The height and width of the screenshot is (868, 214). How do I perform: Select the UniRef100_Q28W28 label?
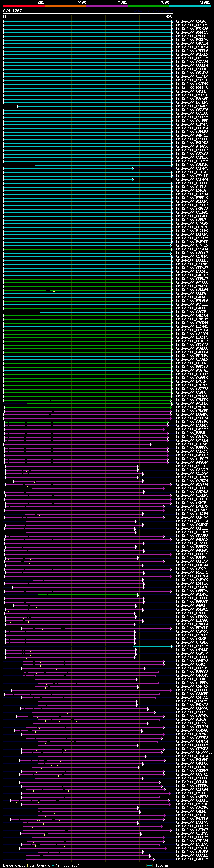[192, 499]
